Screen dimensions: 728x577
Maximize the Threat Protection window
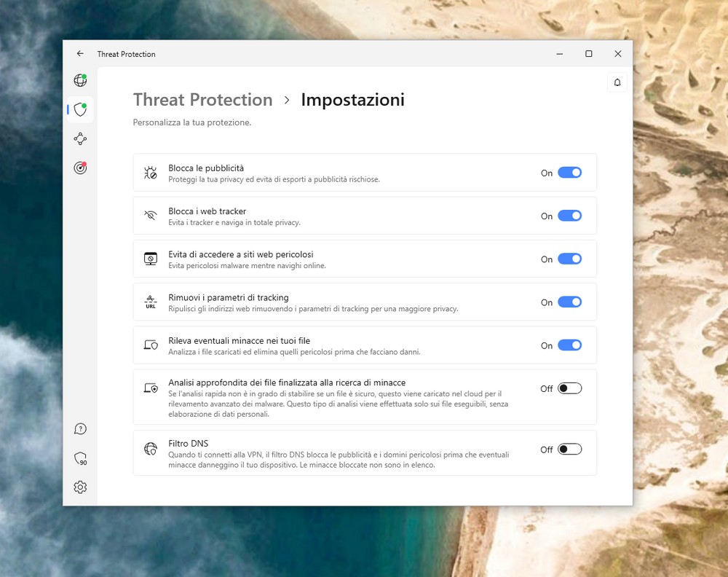[589, 54]
